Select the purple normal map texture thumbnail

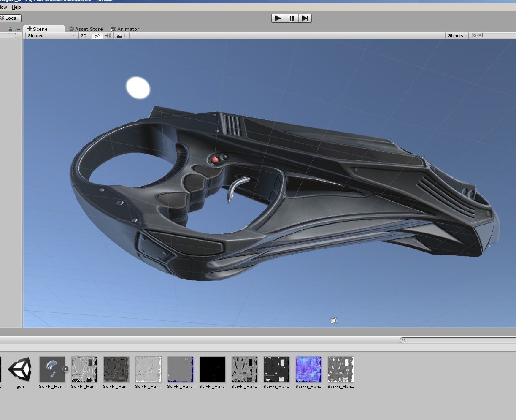[x=308, y=369]
